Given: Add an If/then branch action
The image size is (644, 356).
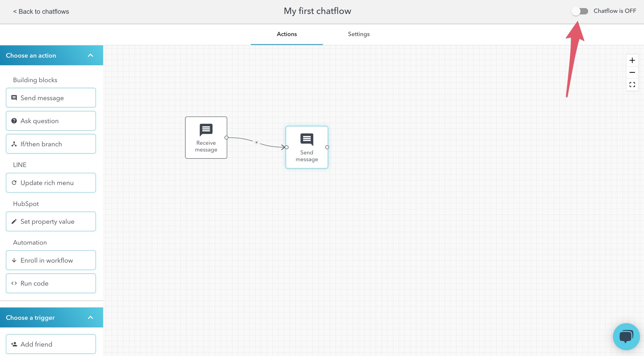Looking at the screenshot, I should tap(51, 144).
